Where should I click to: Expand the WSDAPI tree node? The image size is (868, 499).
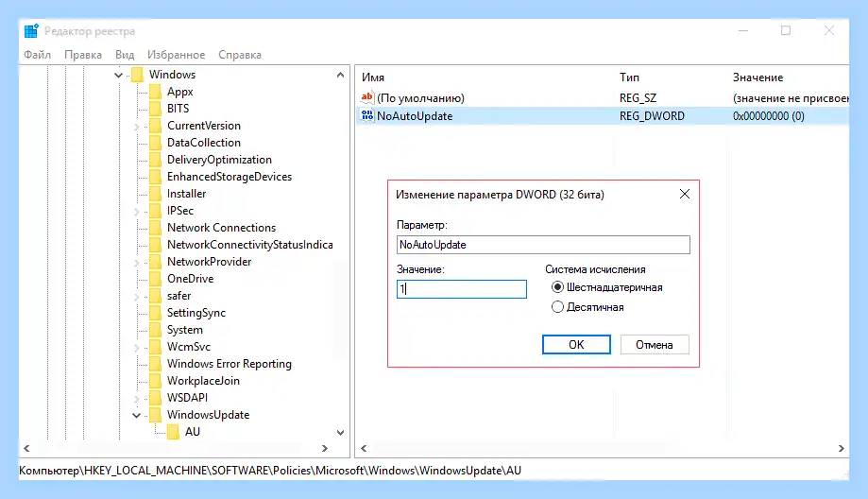pos(137,399)
